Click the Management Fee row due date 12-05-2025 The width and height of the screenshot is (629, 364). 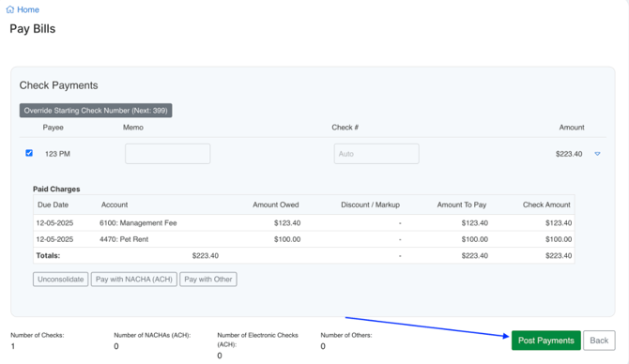pos(54,223)
